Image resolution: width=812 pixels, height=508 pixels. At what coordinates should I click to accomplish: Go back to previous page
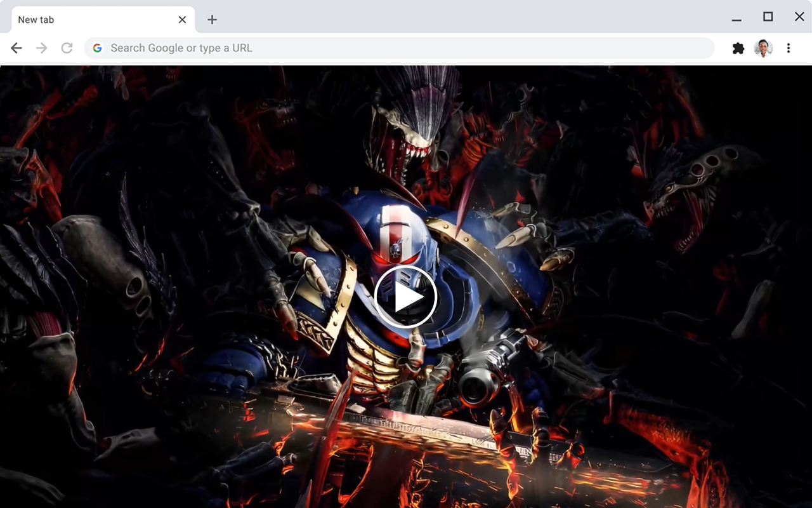click(16, 48)
